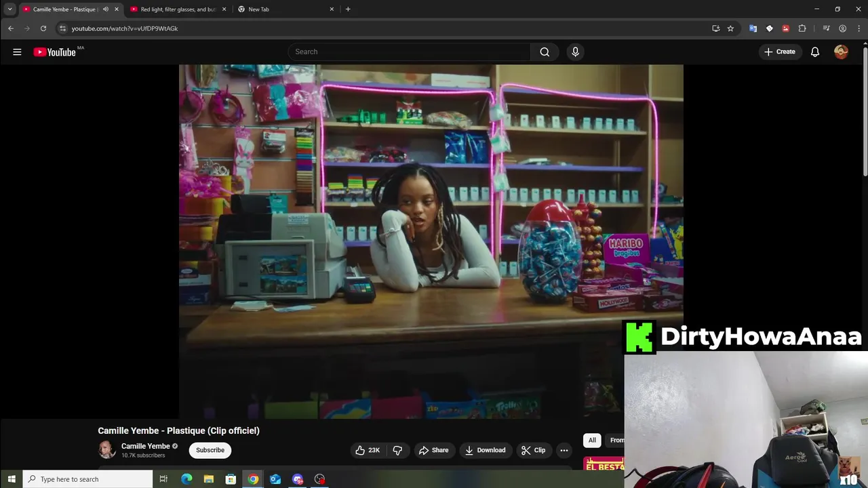The width and height of the screenshot is (868, 488).
Task: Click the Create button
Action: [x=780, y=52]
